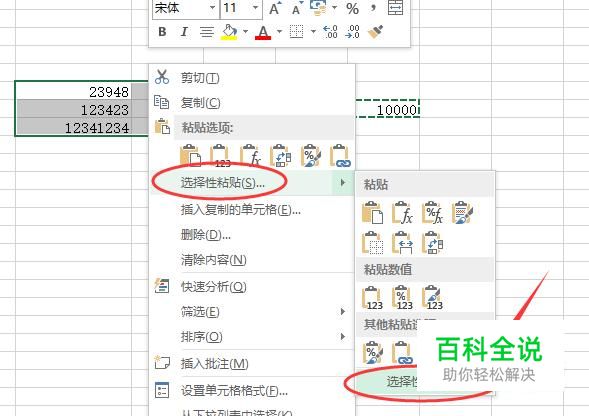Click formatting icon under 其他粘贴选项
The image size is (589, 416).
click(372, 352)
